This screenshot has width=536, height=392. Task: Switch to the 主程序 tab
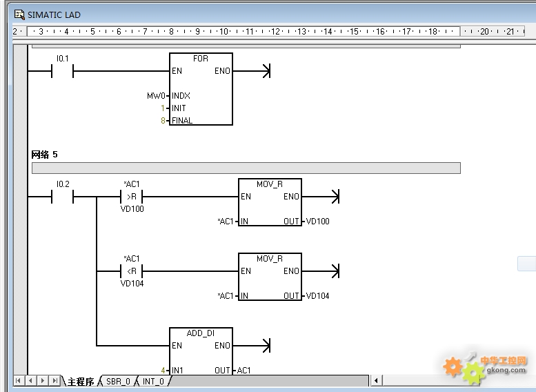tap(81, 382)
